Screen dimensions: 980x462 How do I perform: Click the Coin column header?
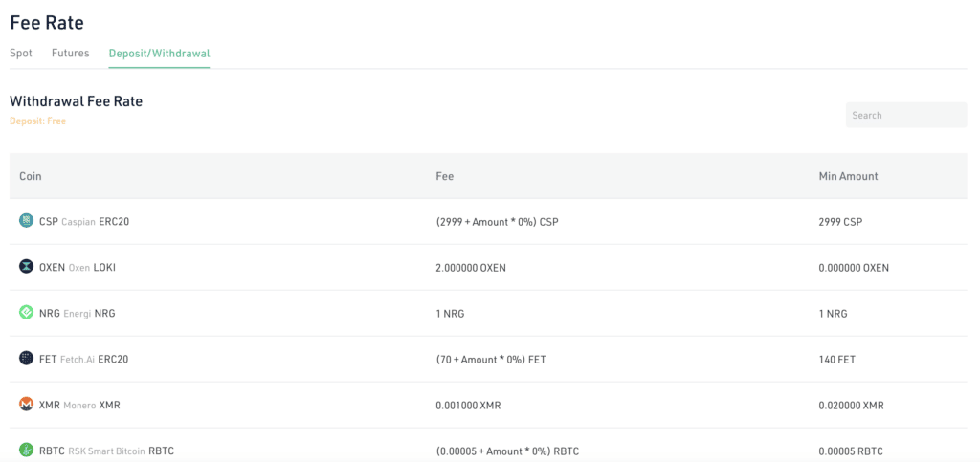coord(31,176)
